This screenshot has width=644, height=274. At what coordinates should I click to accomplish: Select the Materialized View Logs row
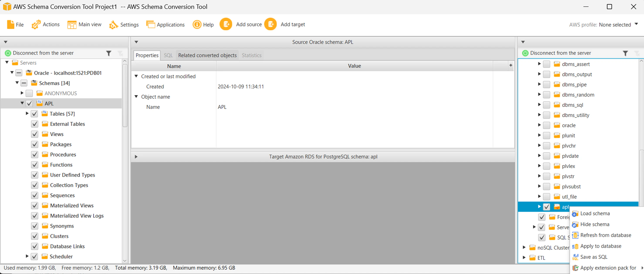click(x=77, y=216)
